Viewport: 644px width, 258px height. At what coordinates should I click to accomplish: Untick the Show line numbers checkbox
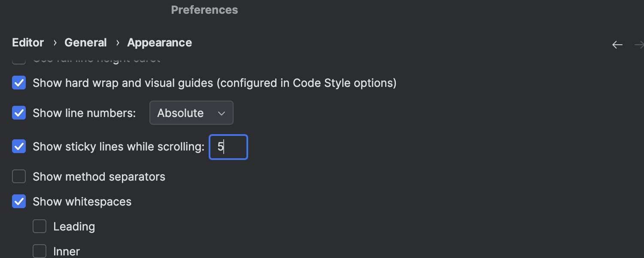(19, 113)
